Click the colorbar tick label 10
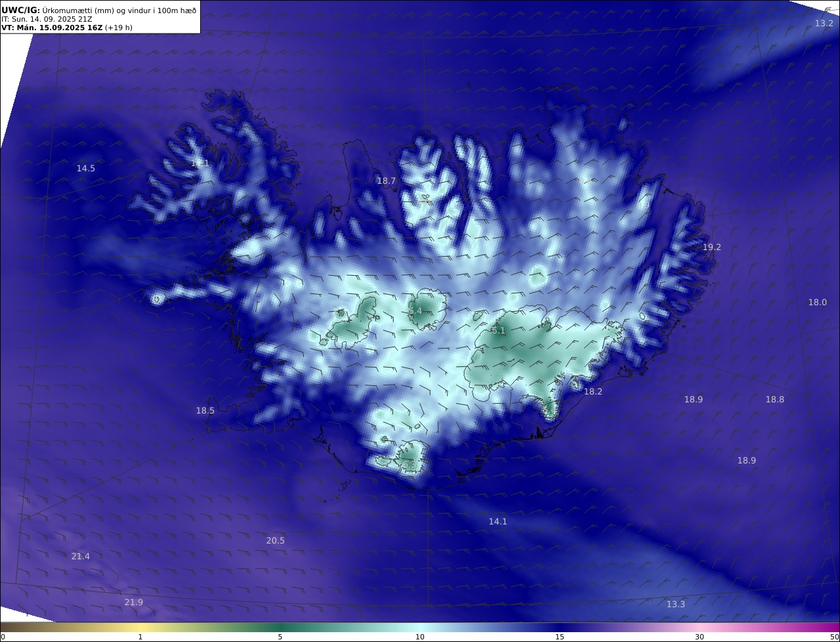840x642 pixels. (x=420, y=637)
